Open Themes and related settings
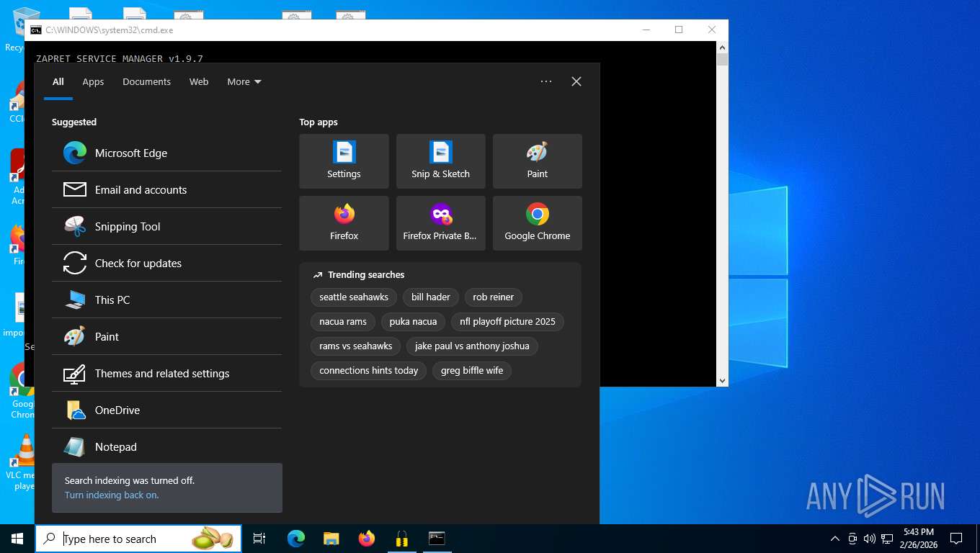This screenshot has height=553, width=980. coord(166,373)
